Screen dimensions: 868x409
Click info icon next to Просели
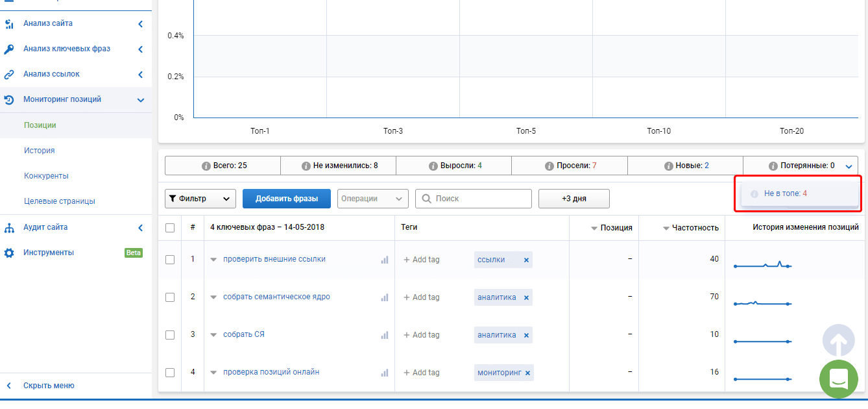549,166
